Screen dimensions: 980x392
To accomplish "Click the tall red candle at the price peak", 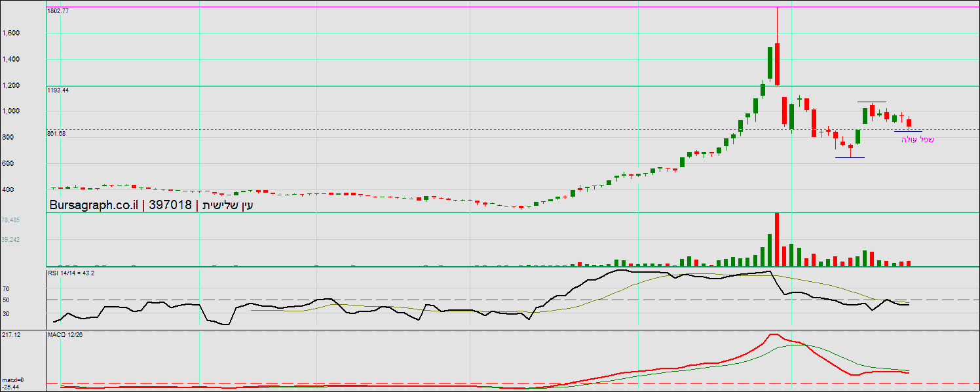I will click(x=777, y=64).
